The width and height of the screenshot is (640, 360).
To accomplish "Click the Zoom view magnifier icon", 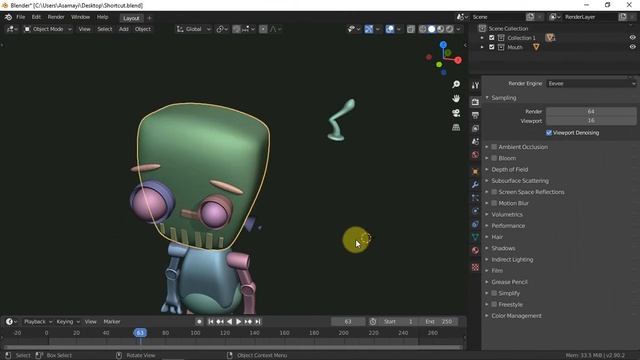I will pos(456,84).
